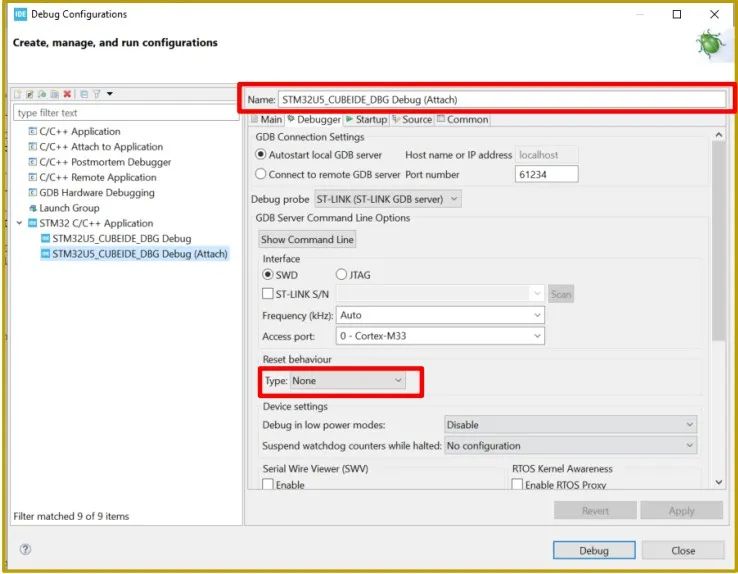Click the Debug button
Image resolution: width=738 pixels, height=574 pixels.
click(x=593, y=551)
